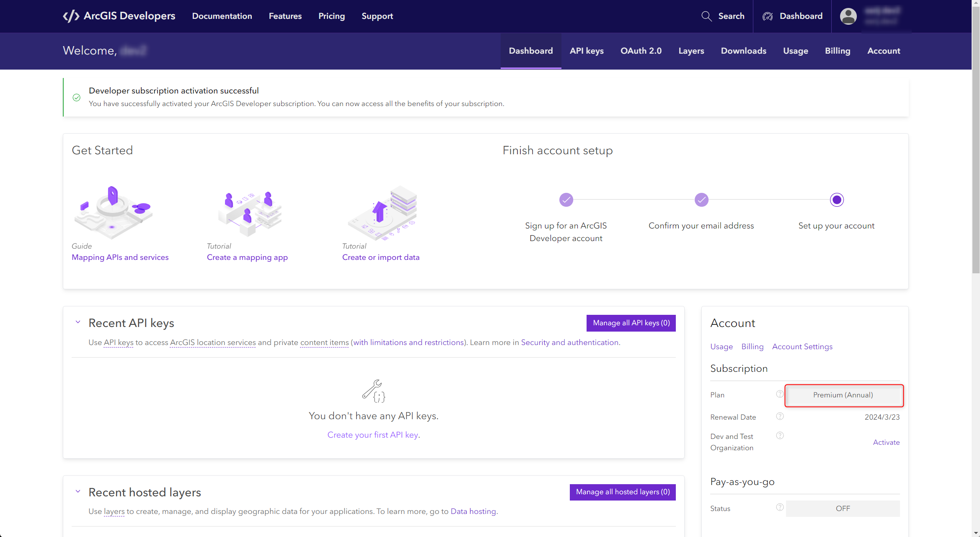Viewport: 980px width, 537px height.
Task: Open Create or import data tutorial link
Action: pos(381,257)
